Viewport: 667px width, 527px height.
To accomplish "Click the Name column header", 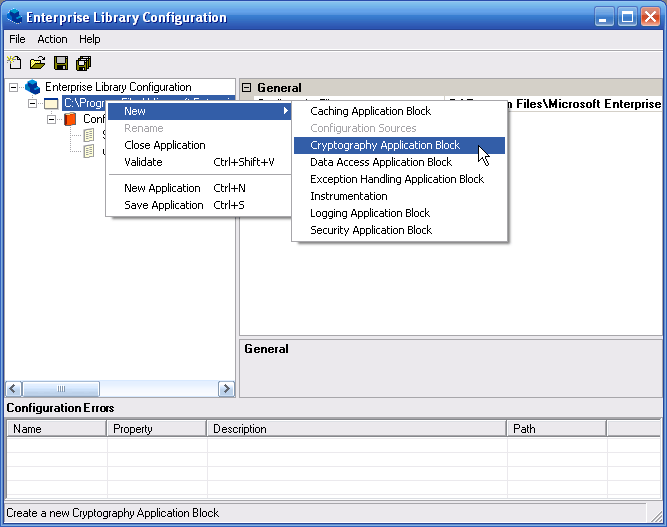I will point(57,429).
